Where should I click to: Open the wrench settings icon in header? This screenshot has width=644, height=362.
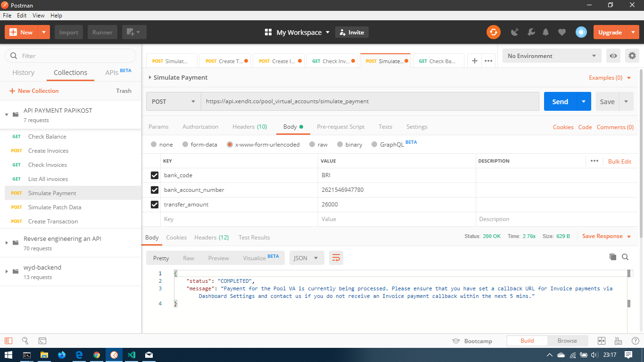click(x=531, y=32)
